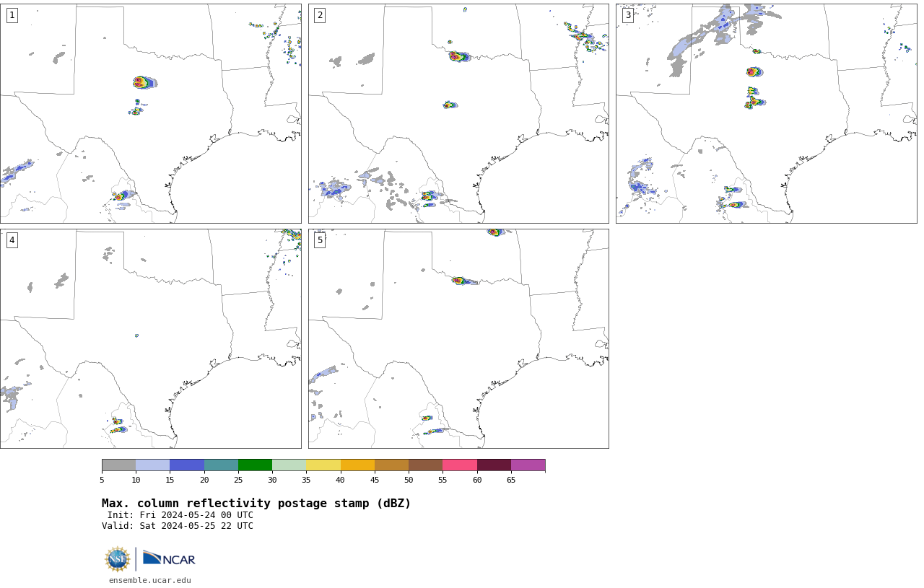The height and width of the screenshot is (588, 924).
Task: Click the number 2 label box
Action: 320,15
